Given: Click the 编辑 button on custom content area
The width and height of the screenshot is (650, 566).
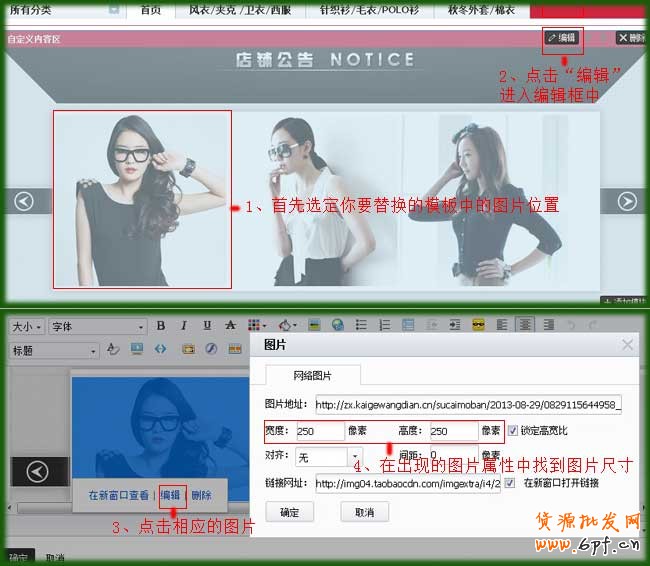Looking at the screenshot, I should pos(562,38).
